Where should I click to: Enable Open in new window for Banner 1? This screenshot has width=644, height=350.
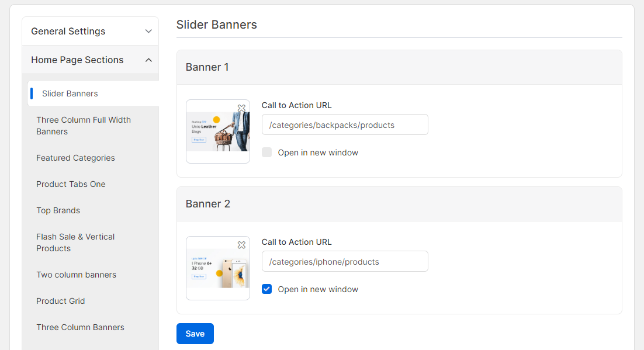(x=267, y=153)
